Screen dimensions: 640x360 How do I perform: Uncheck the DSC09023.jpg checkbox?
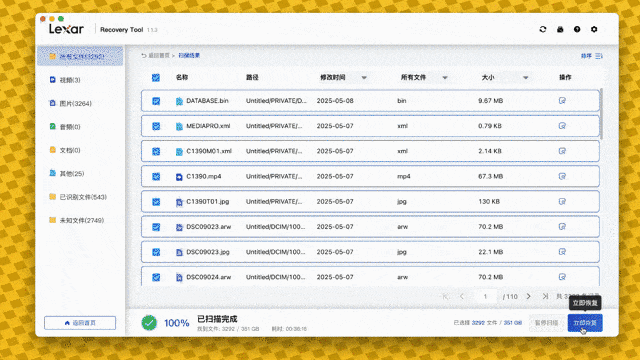(x=156, y=252)
